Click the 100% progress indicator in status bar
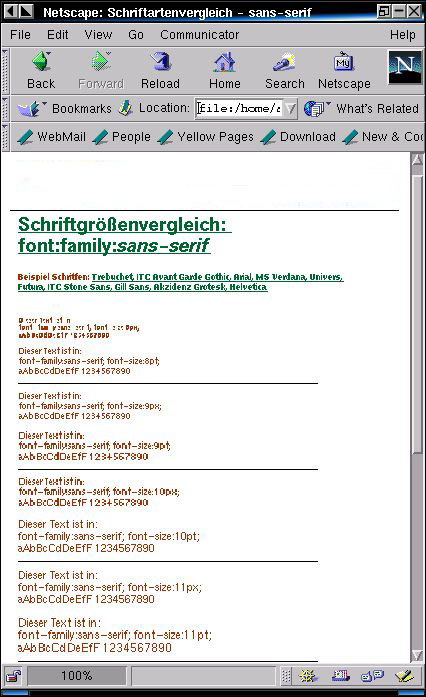The width and height of the screenshot is (426, 697). (76, 676)
